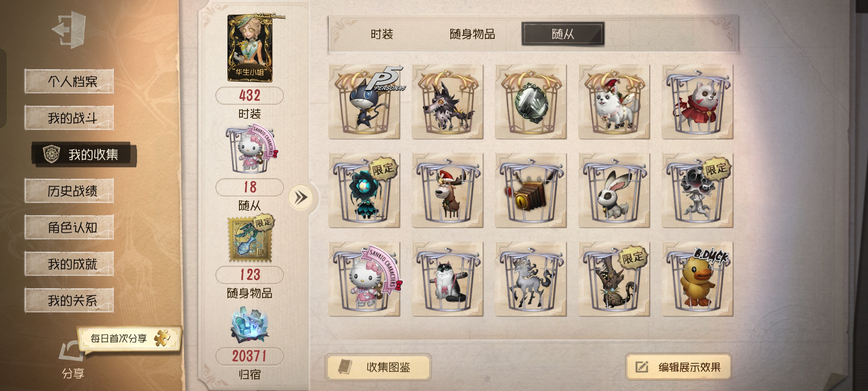This screenshot has width=868, height=391.
Task: Switch to the 随身物品 tab
Action: [x=472, y=34]
